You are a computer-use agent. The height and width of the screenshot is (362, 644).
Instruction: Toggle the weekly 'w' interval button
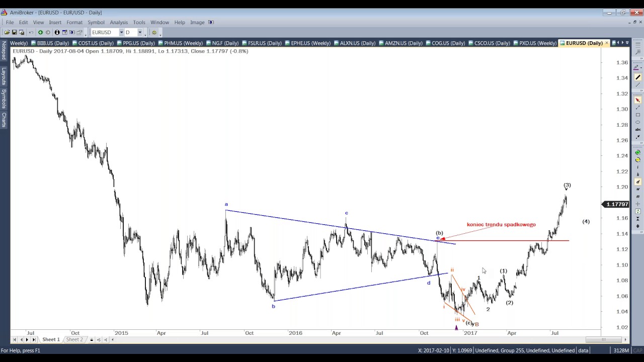coord(638,189)
